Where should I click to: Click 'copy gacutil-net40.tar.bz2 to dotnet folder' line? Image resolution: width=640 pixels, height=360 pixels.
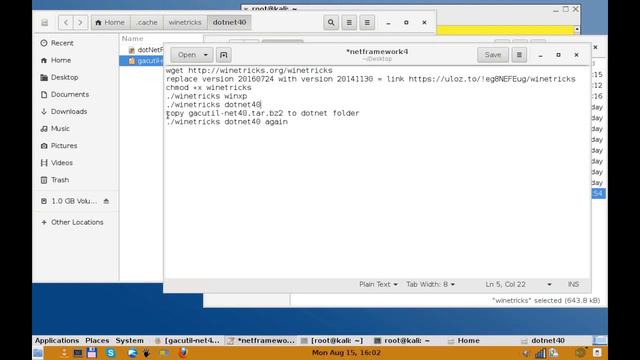point(262,113)
